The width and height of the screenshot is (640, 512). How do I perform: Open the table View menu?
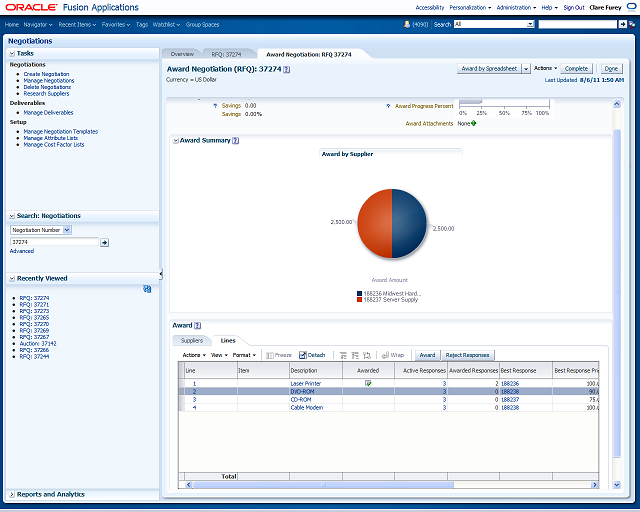click(x=219, y=355)
